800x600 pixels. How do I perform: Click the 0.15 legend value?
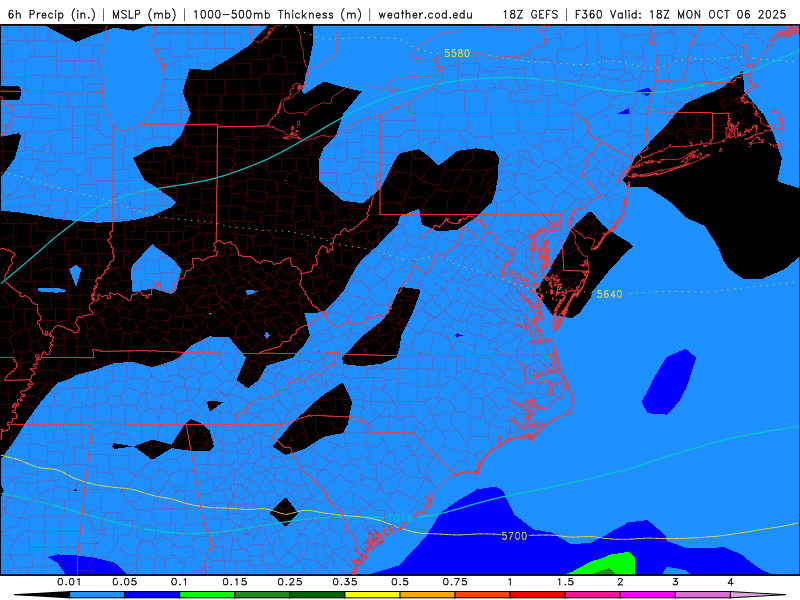235,582
